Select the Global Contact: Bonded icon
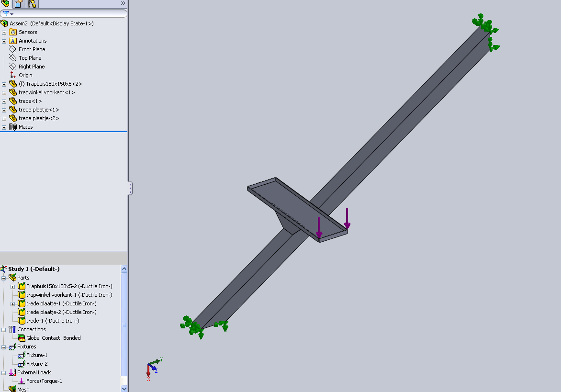 tap(21, 338)
